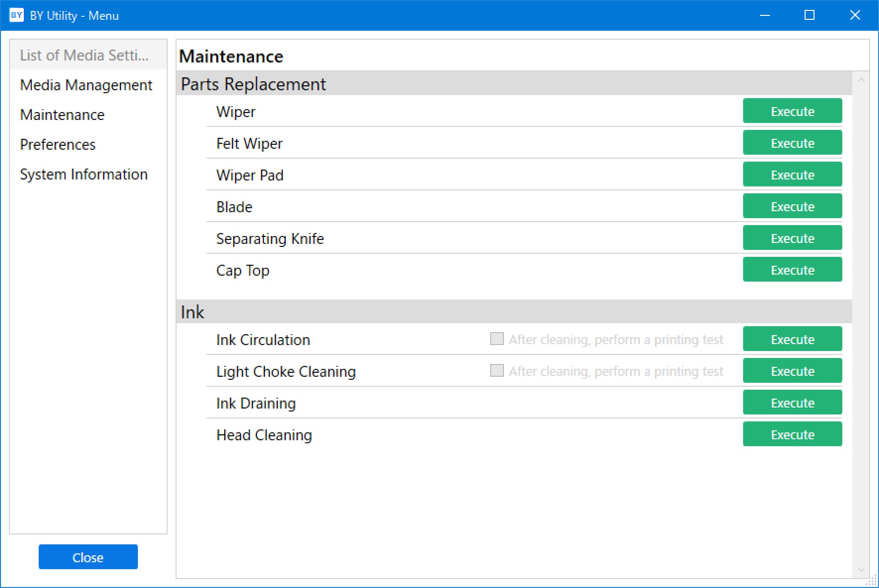Execute Felt Wiper replacement
Screen dimensions: 879x588
click(x=792, y=143)
